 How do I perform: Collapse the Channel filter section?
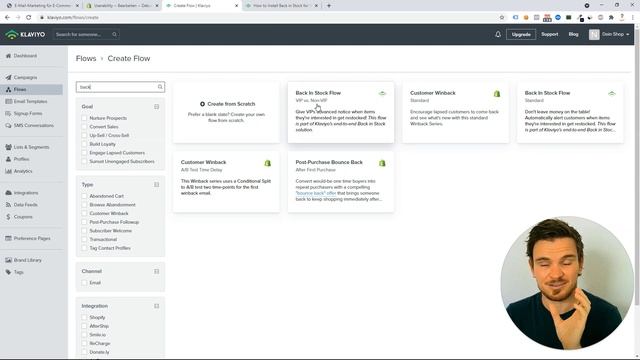click(x=156, y=271)
